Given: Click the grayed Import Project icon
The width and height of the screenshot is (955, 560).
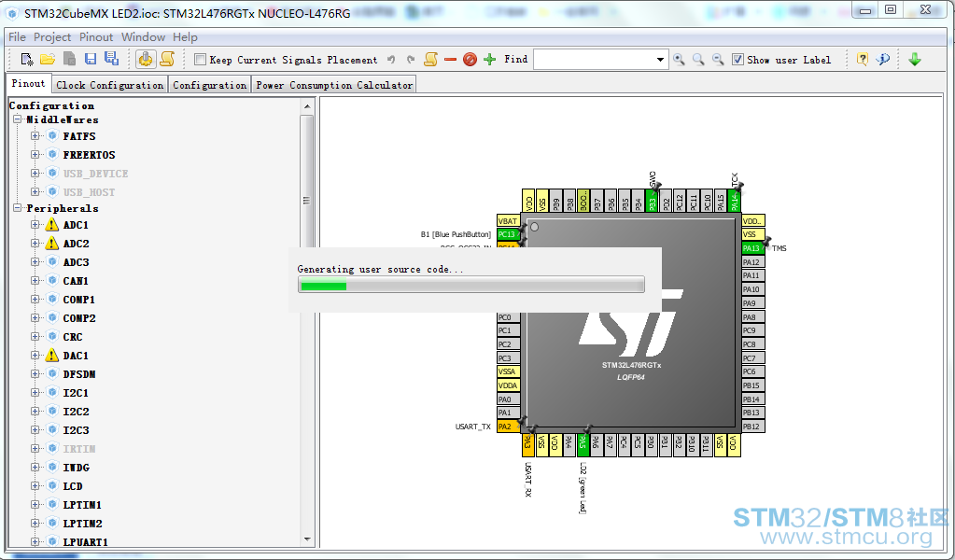Looking at the screenshot, I should coord(69,59).
